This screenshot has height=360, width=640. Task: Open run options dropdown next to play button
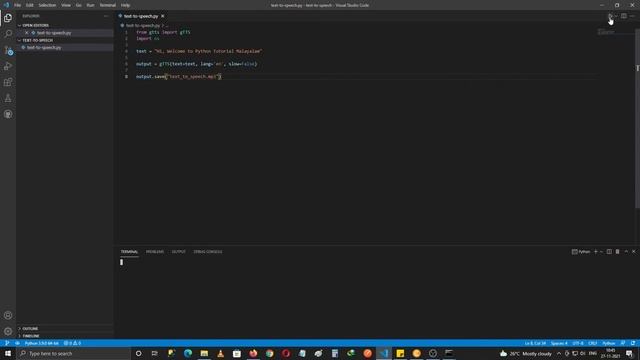pyautogui.click(x=616, y=16)
